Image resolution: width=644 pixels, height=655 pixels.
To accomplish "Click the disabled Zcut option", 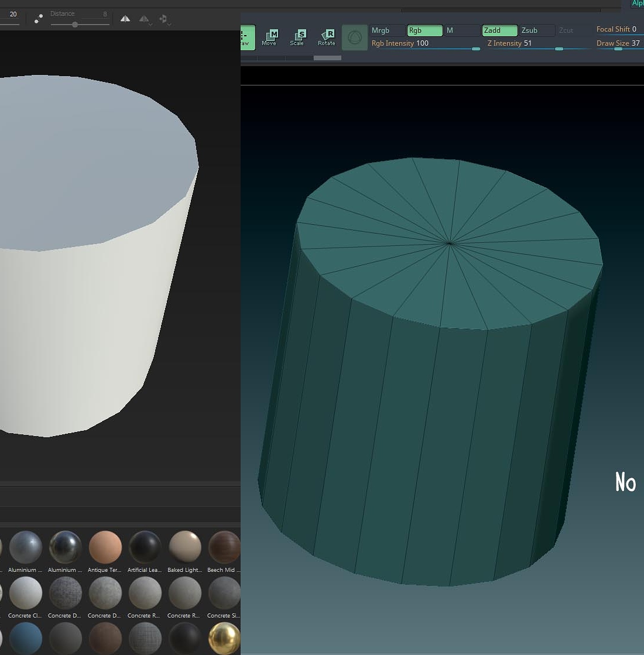I will pos(566,30).
